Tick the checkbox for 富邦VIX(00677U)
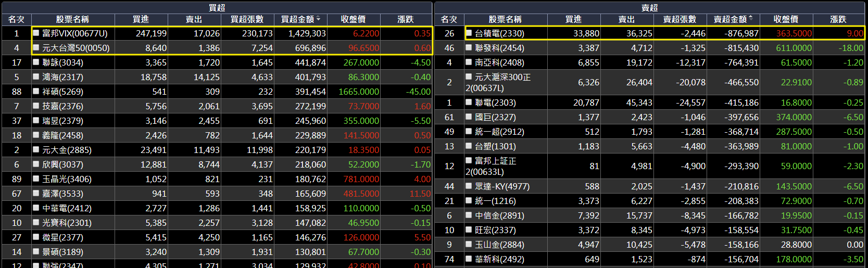The image size is (868, 268). pos(36,33)
